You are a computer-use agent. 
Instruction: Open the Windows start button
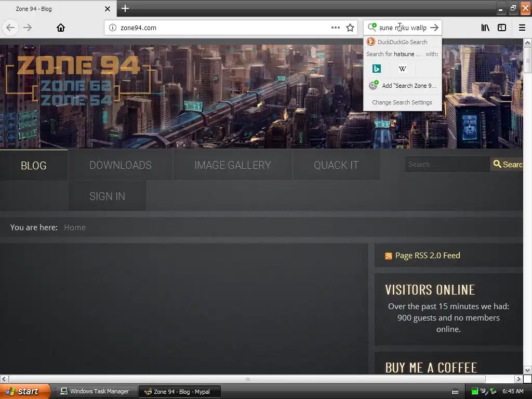24,391
